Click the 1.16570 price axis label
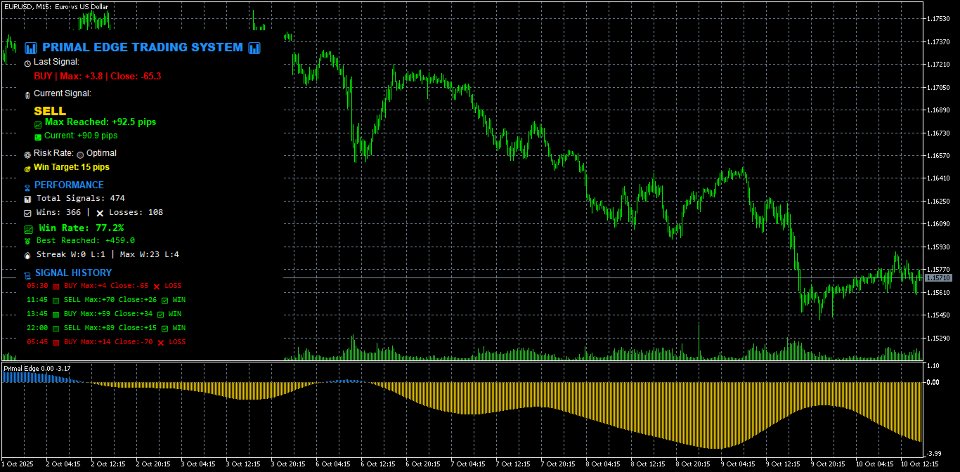Screen dimensions: 960x472 click(940, 155)
